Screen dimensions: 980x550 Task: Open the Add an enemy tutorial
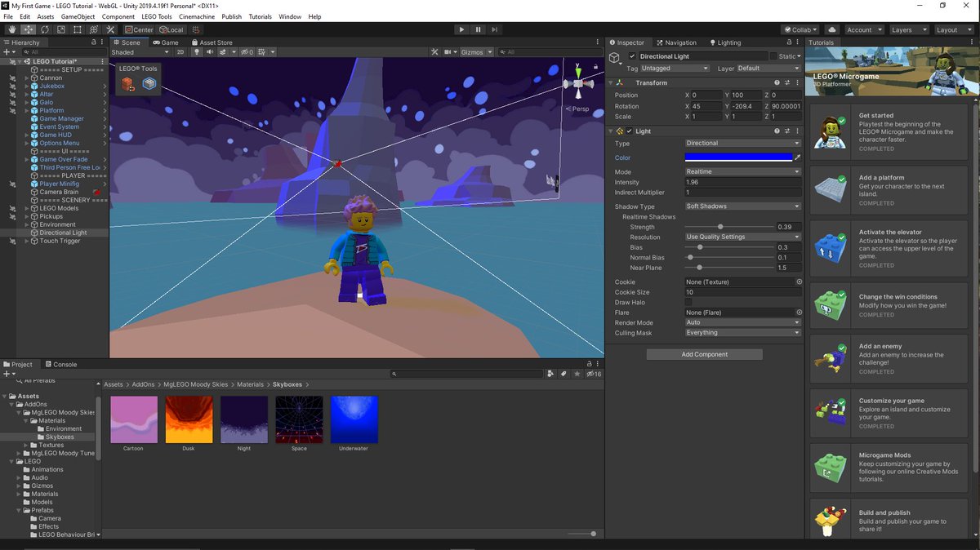tap(889, 359)
